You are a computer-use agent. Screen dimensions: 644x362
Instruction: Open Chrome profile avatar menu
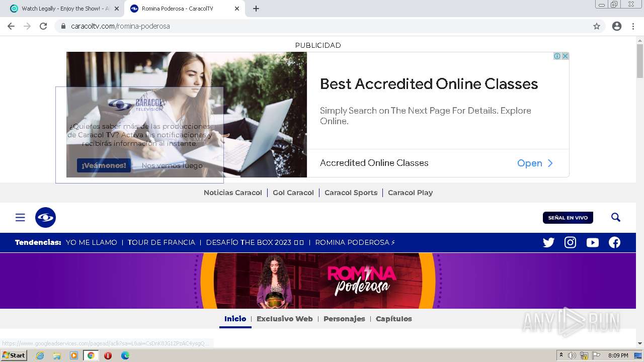point(617,26)
